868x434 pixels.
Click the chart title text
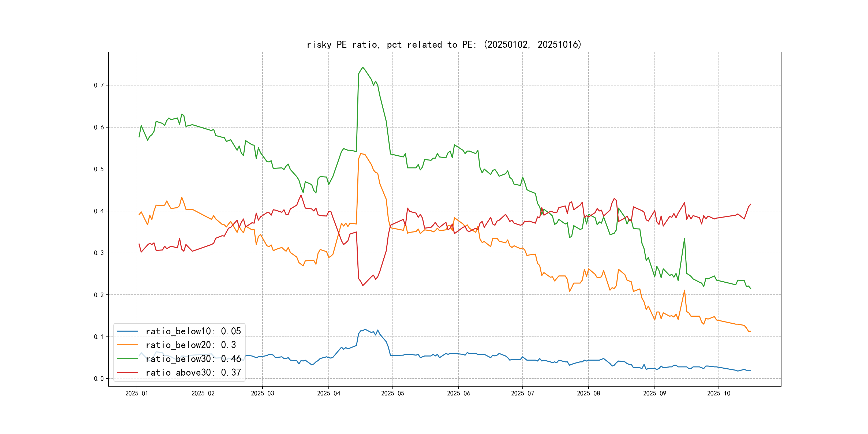click(x=444, y=44)
